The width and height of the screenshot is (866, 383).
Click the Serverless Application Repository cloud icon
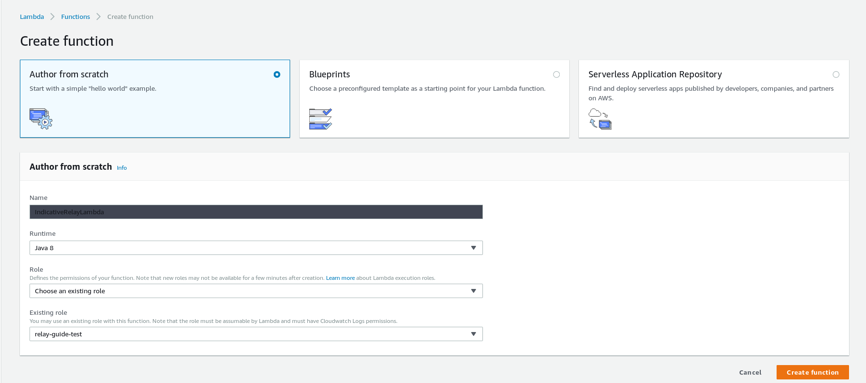[x=600, y=119]
